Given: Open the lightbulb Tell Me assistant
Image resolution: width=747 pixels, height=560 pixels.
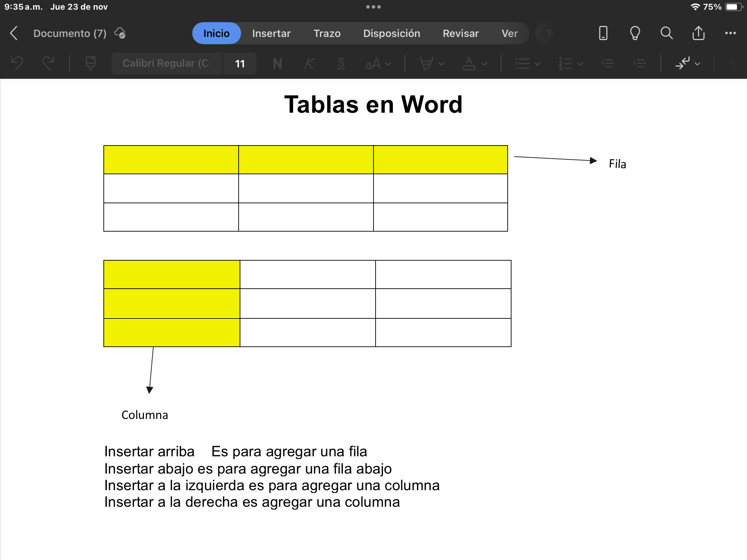Looking at the screenshot, I should [635, 33].
